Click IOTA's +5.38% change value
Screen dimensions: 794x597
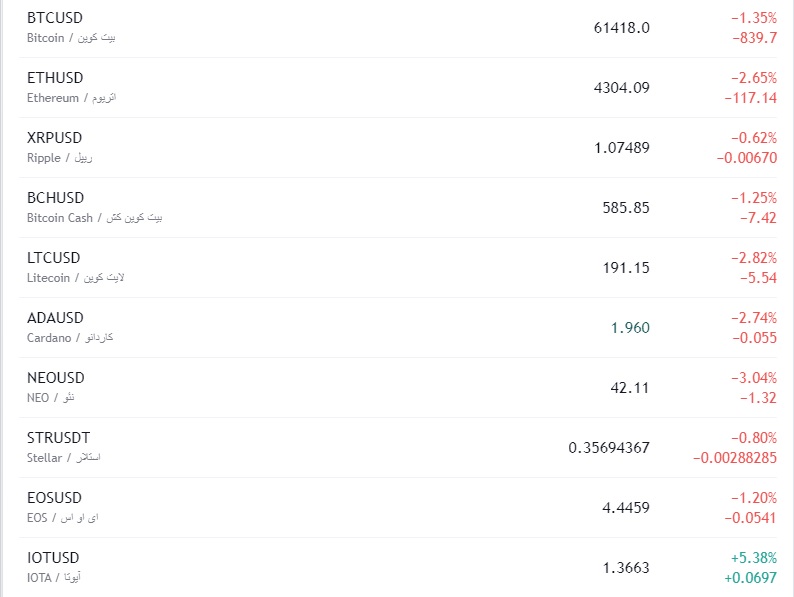(x=755, y=557)
